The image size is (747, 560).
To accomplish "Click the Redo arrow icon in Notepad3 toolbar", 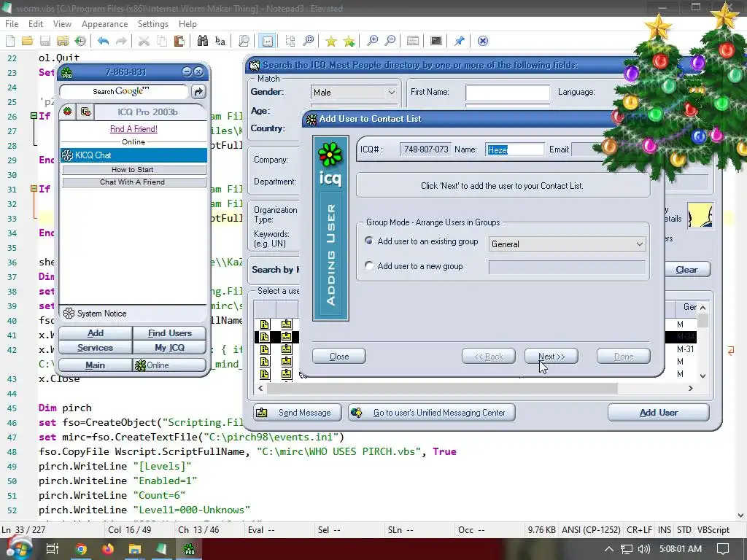I will 121,41.
